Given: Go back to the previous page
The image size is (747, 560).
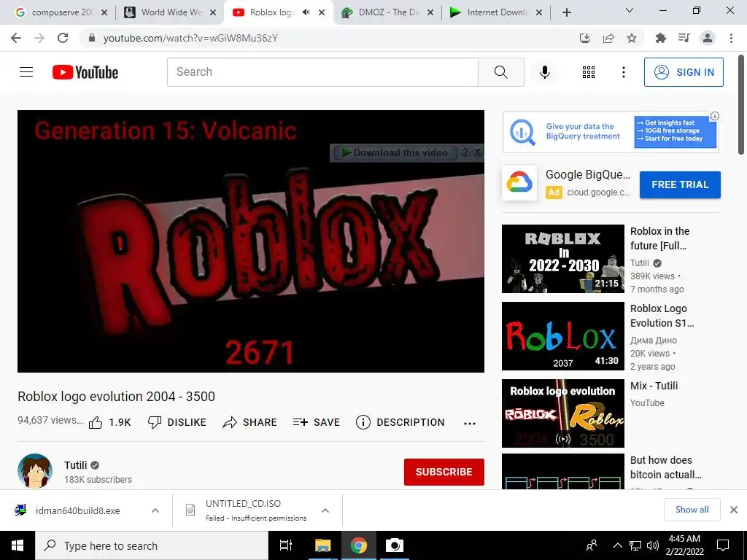Looking at the screenshot, I should tap(16, 38).
